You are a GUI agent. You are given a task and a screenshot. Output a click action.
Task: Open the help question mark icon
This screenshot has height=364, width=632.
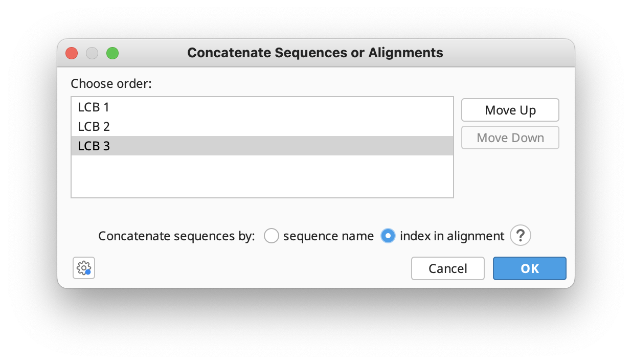click(520, 236)
